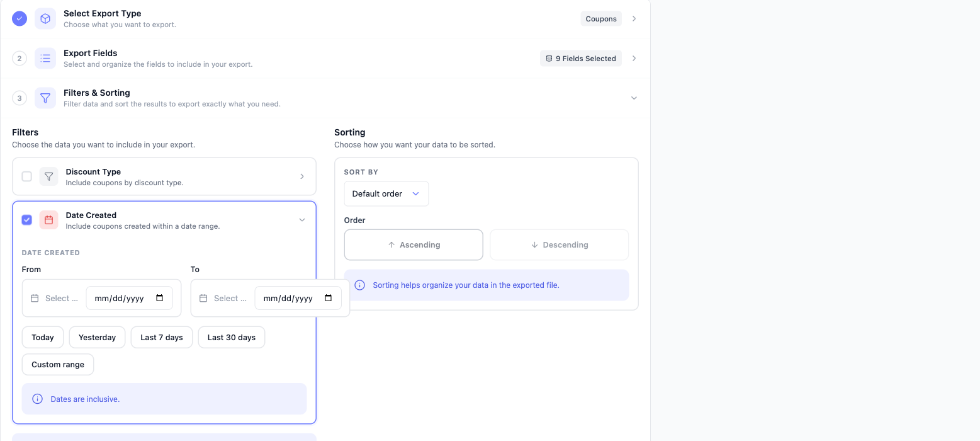Click the To Select placeholder text
The image size is (980, 441).
coord(230,298)
